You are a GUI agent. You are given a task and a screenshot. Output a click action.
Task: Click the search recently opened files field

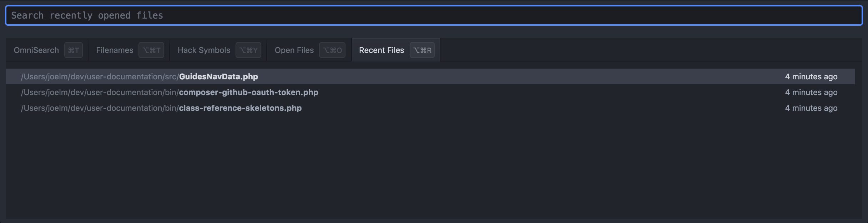pos(434,15)
